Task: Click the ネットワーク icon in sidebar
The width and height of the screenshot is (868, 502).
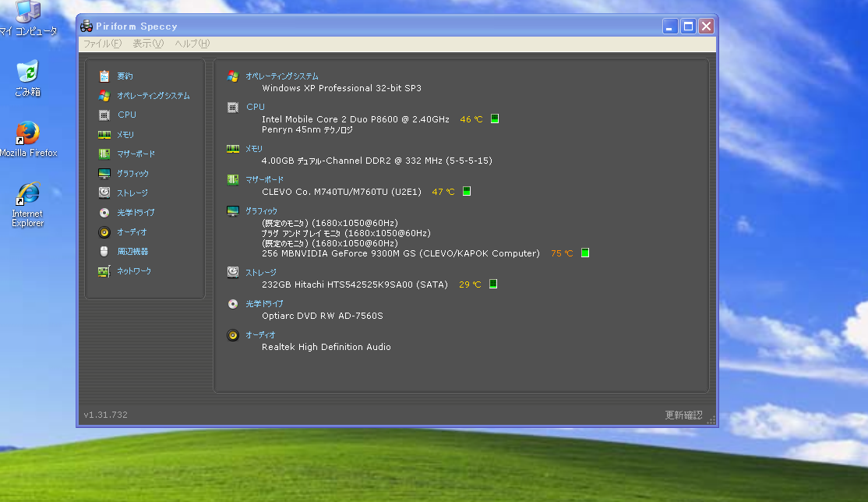Action: (x=104, y=271)
